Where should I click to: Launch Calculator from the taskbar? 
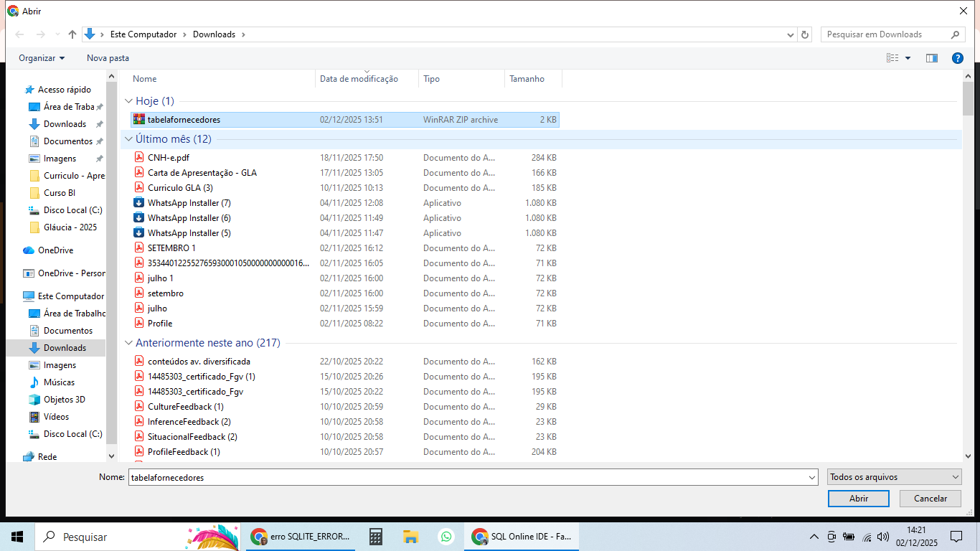pyautogui.click(x=375, y=537)
